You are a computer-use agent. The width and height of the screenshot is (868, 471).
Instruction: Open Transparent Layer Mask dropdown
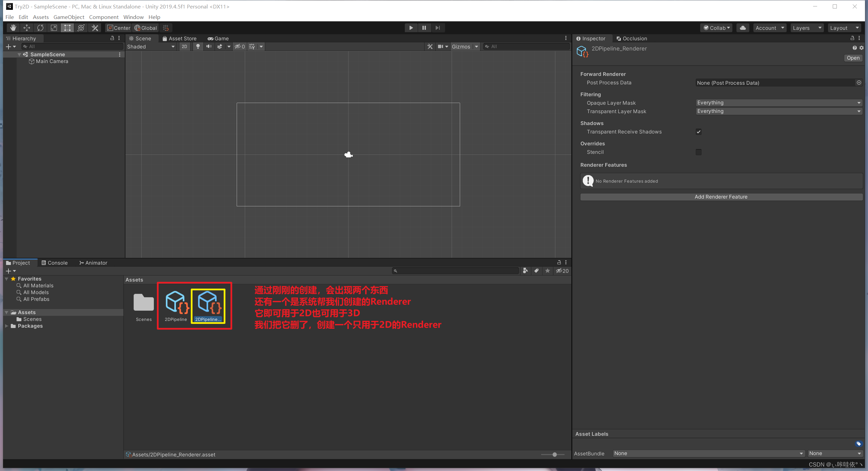pos(779,111)
